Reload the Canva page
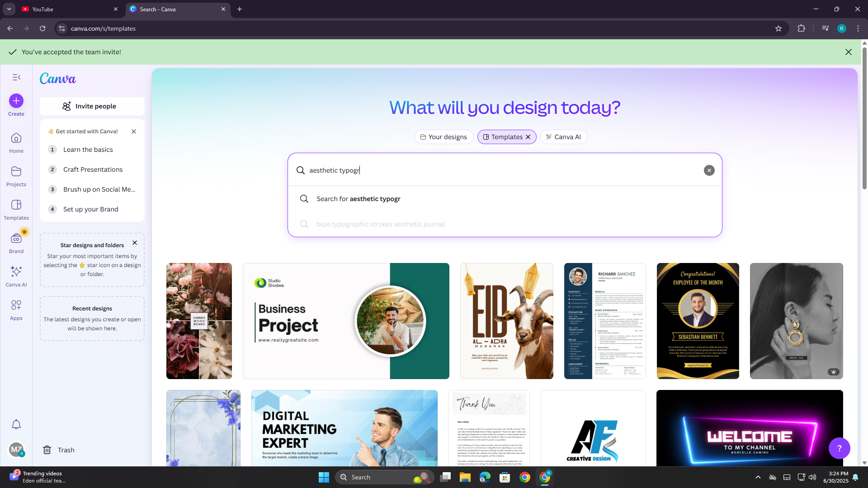 click(42, 28)
